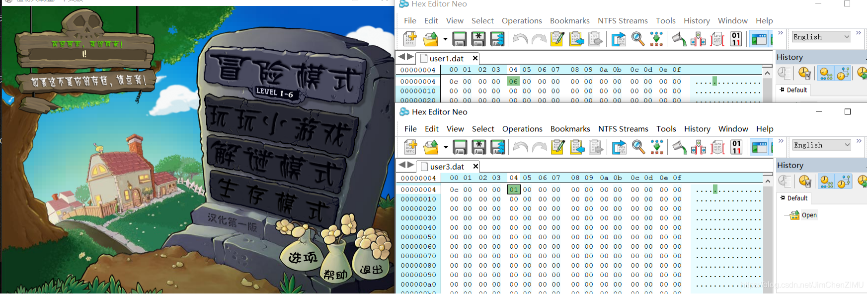Screen dimensions: 868x294
Task: Click Purge history clock-trash icon in upper History panel
Action: 804,74
